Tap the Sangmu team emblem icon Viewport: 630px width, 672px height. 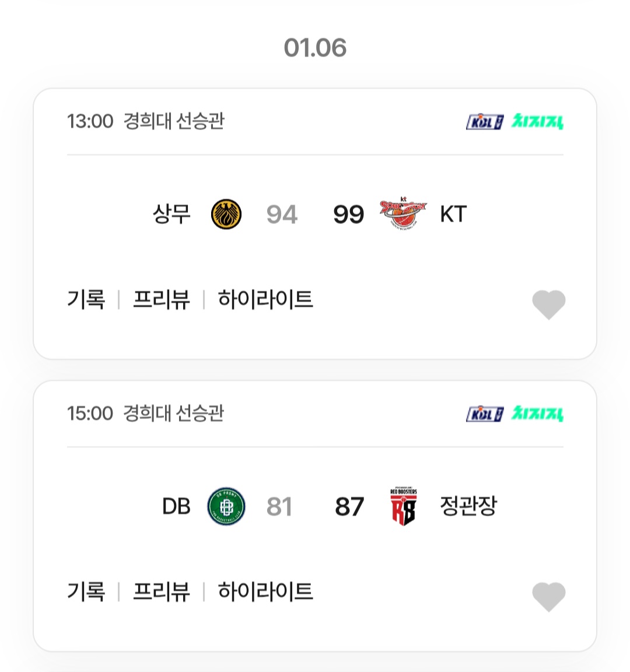226,214
